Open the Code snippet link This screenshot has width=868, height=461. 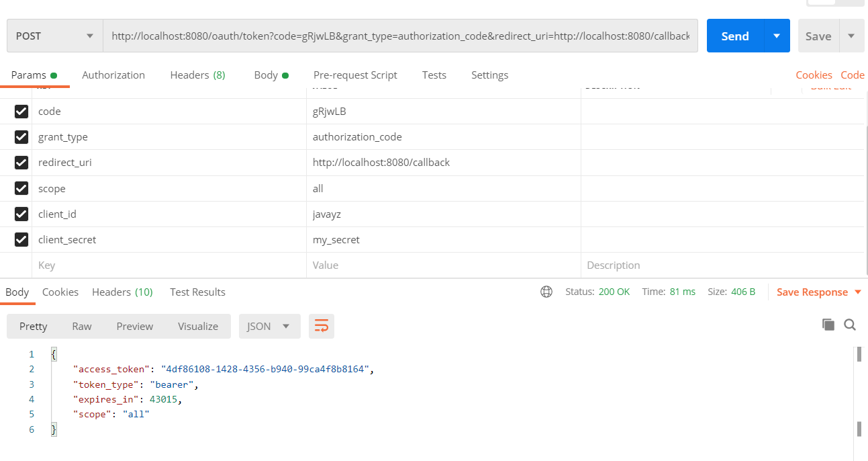coord(853,75)
